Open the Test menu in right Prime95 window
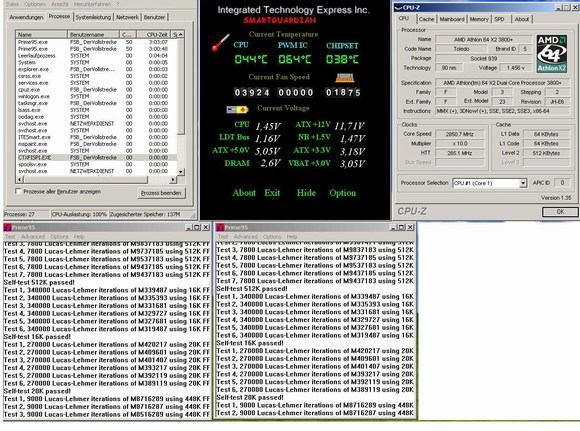The image size is (580, 431). click(223, 236)
